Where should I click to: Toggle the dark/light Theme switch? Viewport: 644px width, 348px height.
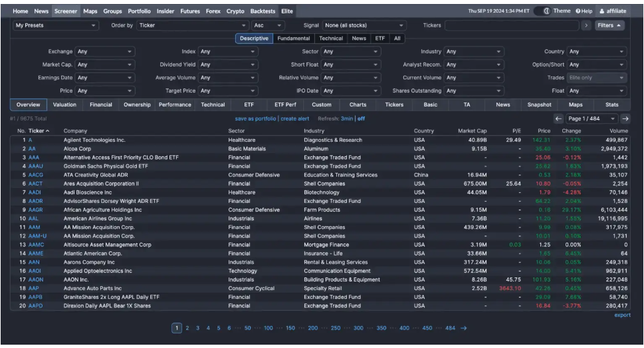point(542,11)
